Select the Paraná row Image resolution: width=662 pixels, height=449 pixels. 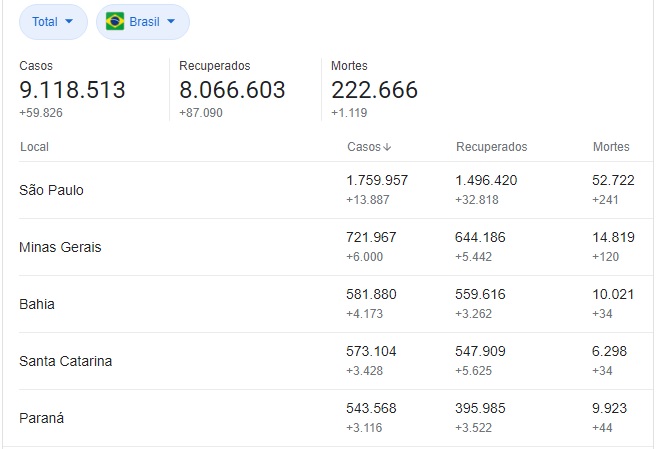[x=336, y=418]
